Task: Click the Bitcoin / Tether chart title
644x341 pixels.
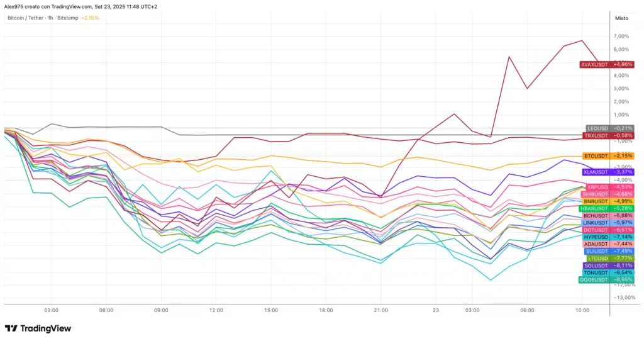Action: (26, 18)
